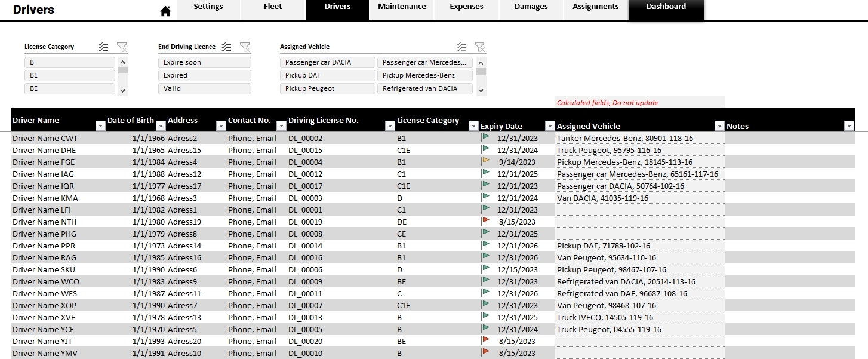This screenshot has height=359, width=868.
Task: Click green flag for Driver Name CWT
Action: 485,137
